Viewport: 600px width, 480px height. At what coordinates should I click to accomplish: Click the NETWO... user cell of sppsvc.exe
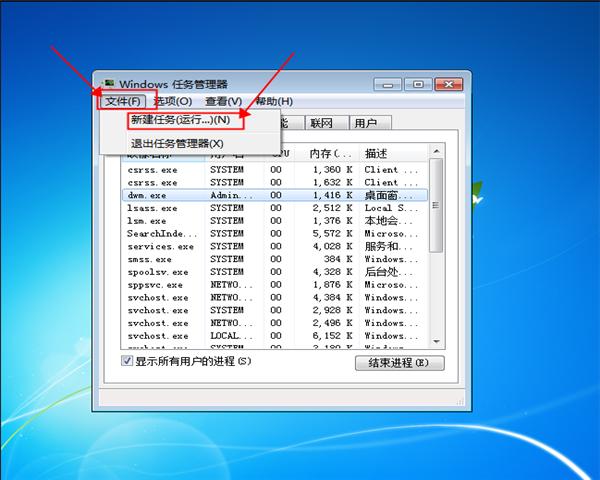coord(231,285)
